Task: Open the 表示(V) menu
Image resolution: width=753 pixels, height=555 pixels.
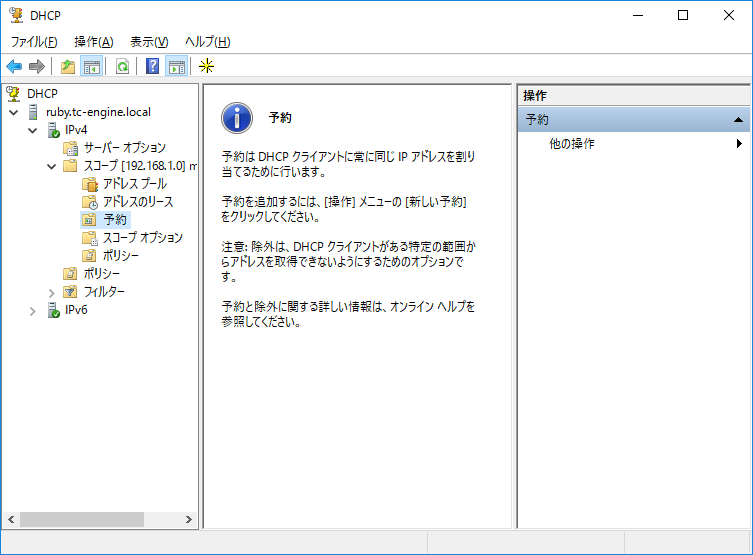Action: 149,42
